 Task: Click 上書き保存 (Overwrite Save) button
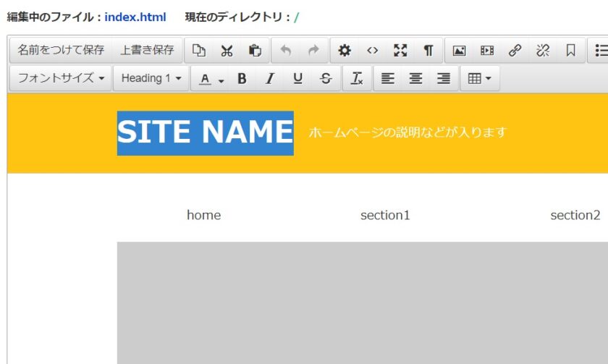(148, 51)
